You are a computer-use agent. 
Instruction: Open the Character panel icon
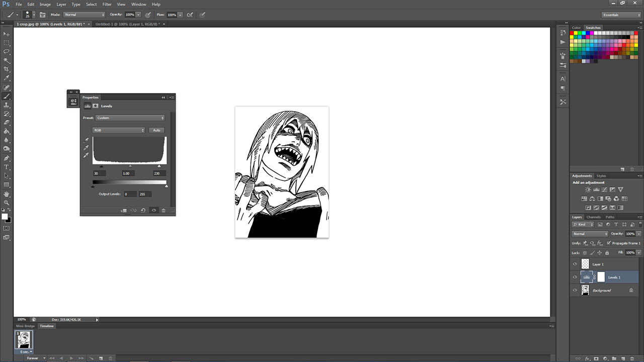(563, 79)
